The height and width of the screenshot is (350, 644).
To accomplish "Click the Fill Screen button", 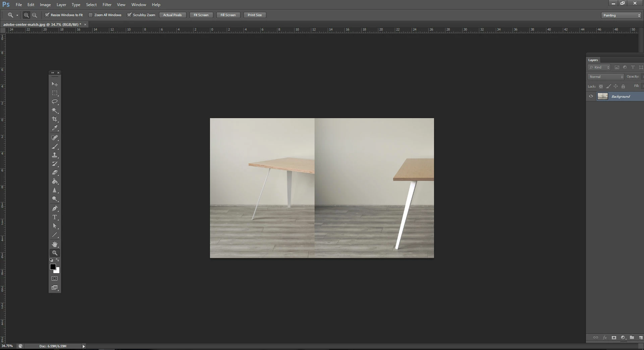I will pyautogui.click(x=228, y=15).
